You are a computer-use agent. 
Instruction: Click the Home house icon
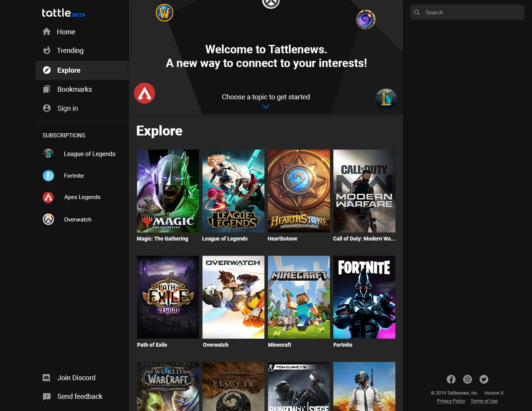(46, 32)
